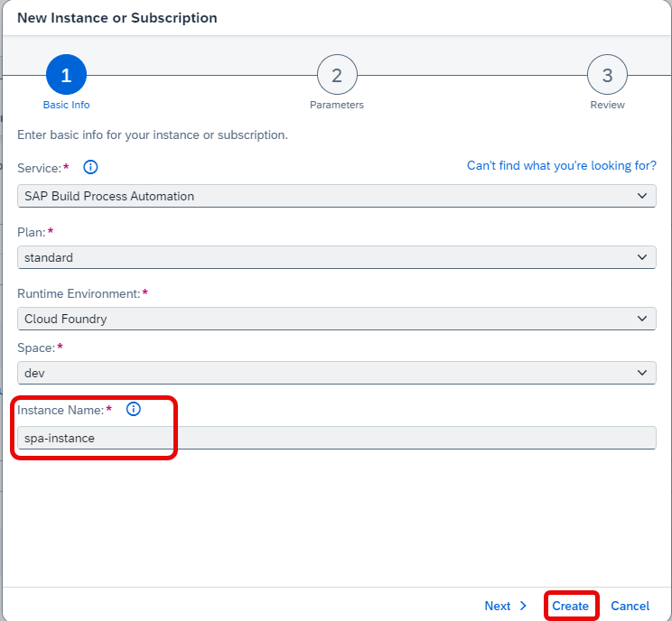Click the 'Plan:' label
The width and height of the screenshot is (672, 621).
point(32,232)
